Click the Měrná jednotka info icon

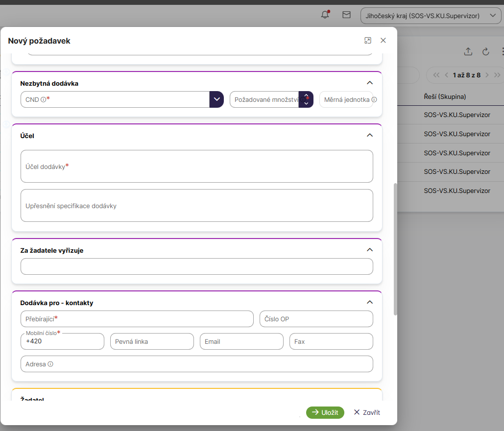click(374, 100)
